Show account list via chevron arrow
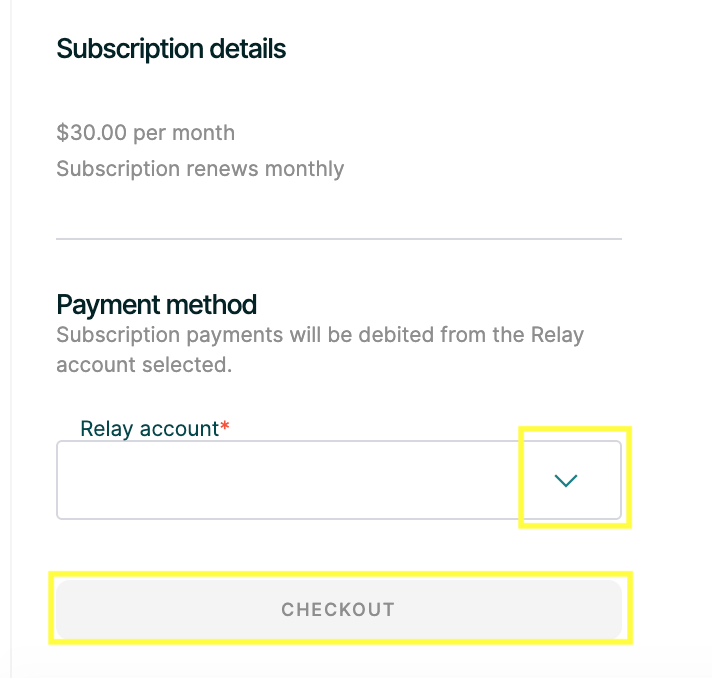712x678 pixels. pyautogui.click(x=566, y=481)
